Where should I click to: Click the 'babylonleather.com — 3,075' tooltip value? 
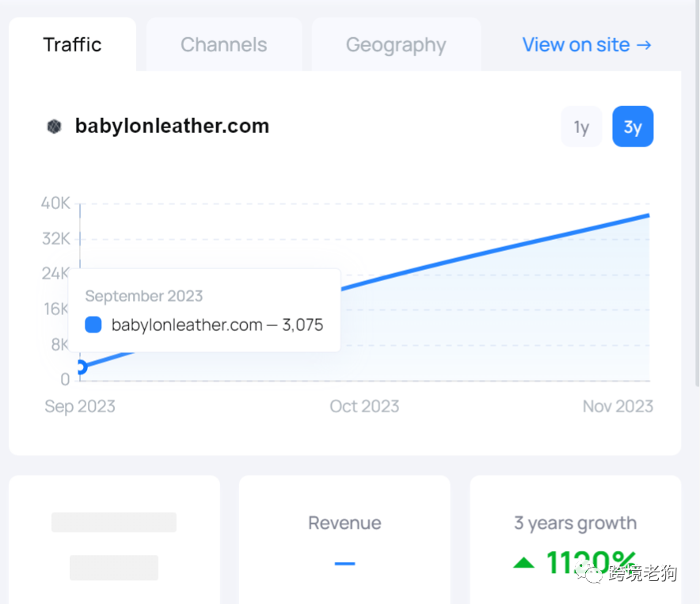pyautogui.click(x=218, y=325)
